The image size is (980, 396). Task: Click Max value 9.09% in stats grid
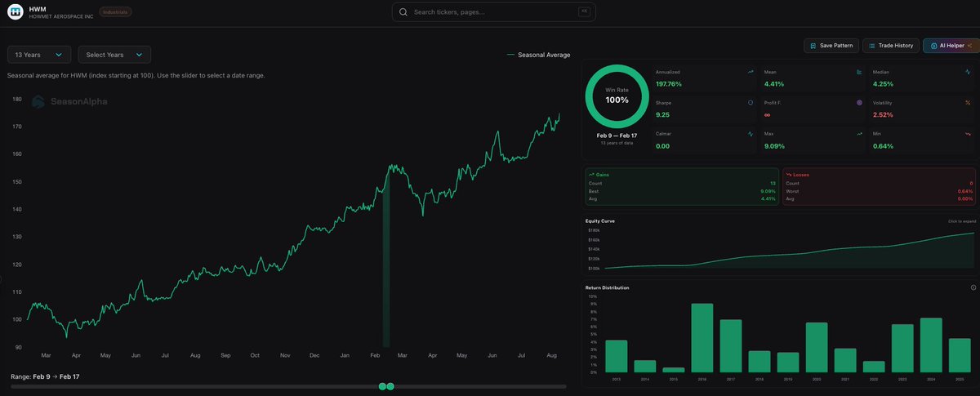pos(774,146)
